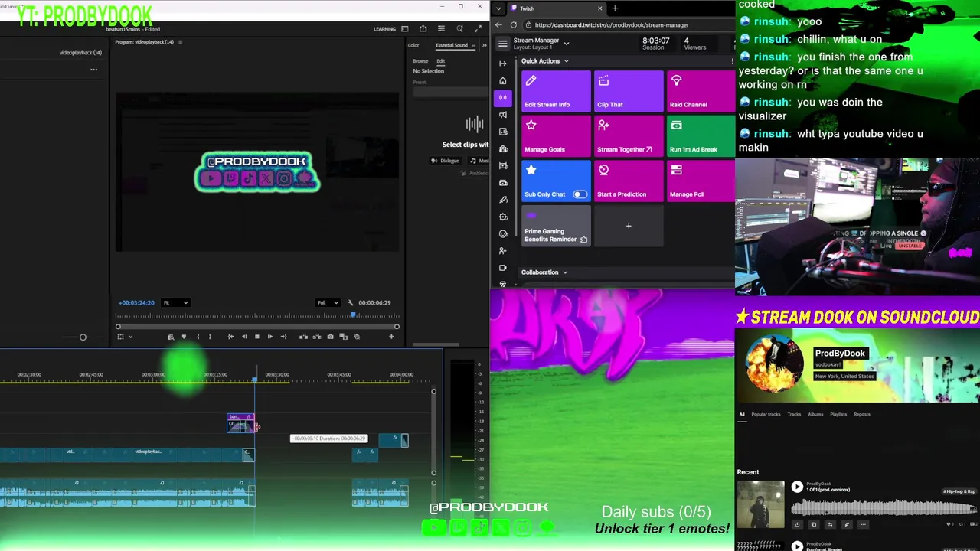Screen dimensions: 980x551
Task: Open Program monitor wrench settings
Action: tap(350, 302)
